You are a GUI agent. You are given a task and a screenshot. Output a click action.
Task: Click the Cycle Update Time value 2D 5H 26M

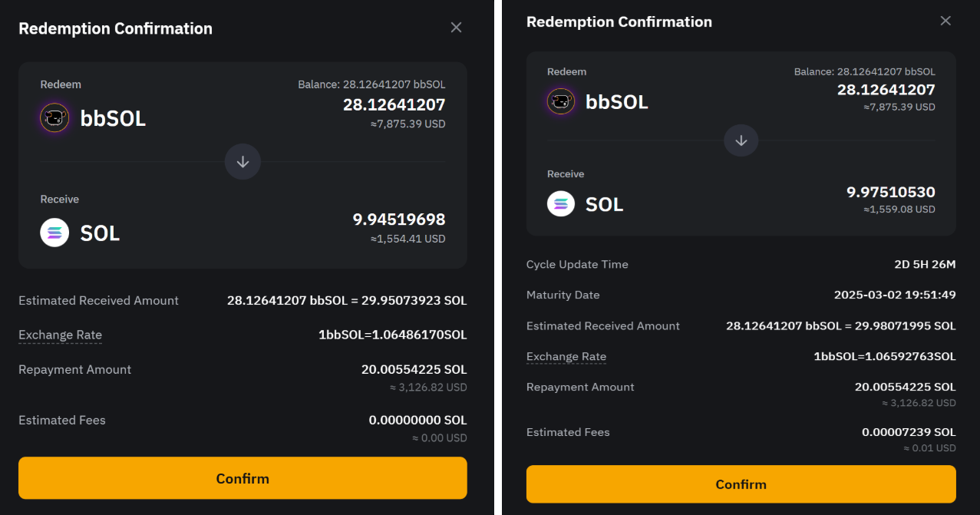(x=925, y=264)
